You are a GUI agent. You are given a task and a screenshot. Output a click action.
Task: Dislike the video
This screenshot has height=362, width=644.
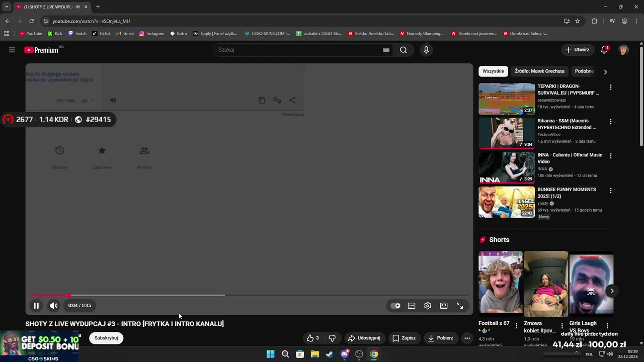pyautogui.click(x=332, y=338)
